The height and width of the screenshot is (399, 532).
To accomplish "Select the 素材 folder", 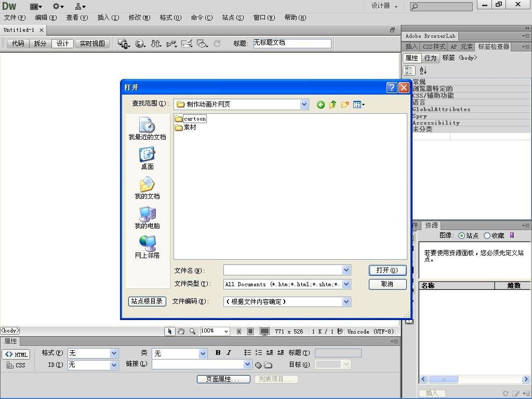I will coord(185,128).
